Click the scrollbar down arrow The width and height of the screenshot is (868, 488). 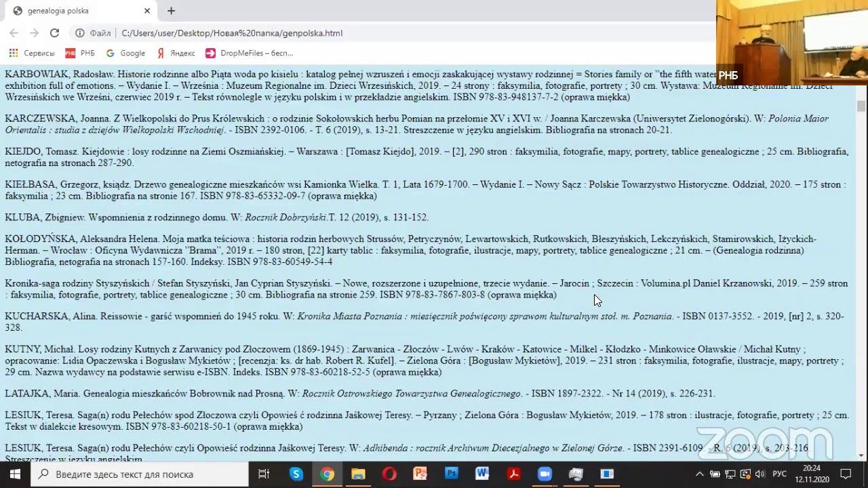(861, 455)
